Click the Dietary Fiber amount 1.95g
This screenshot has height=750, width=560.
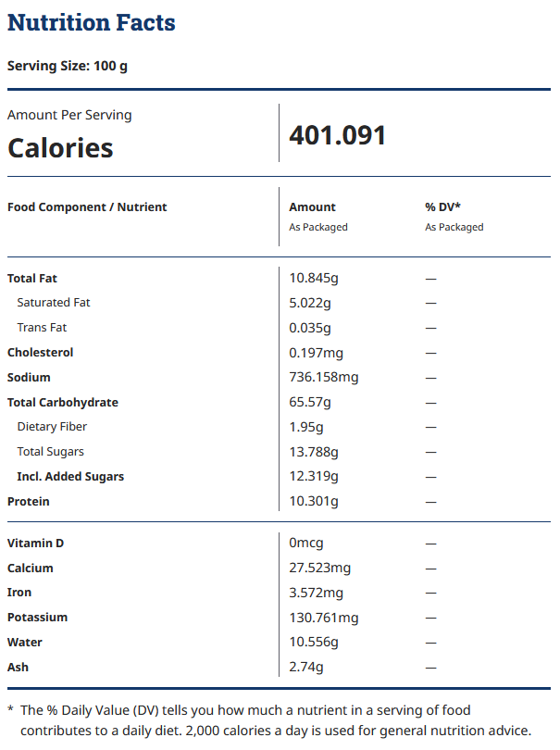point(306,427)
